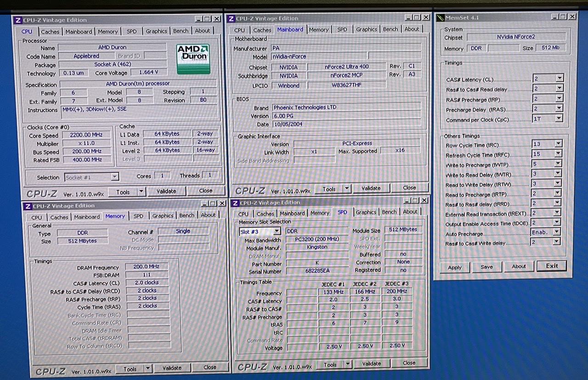The height and width of the screenshot is (380, 588).
Task: Open Precharge Delay (tRAS) dropdown
Action: coord(559,109)
